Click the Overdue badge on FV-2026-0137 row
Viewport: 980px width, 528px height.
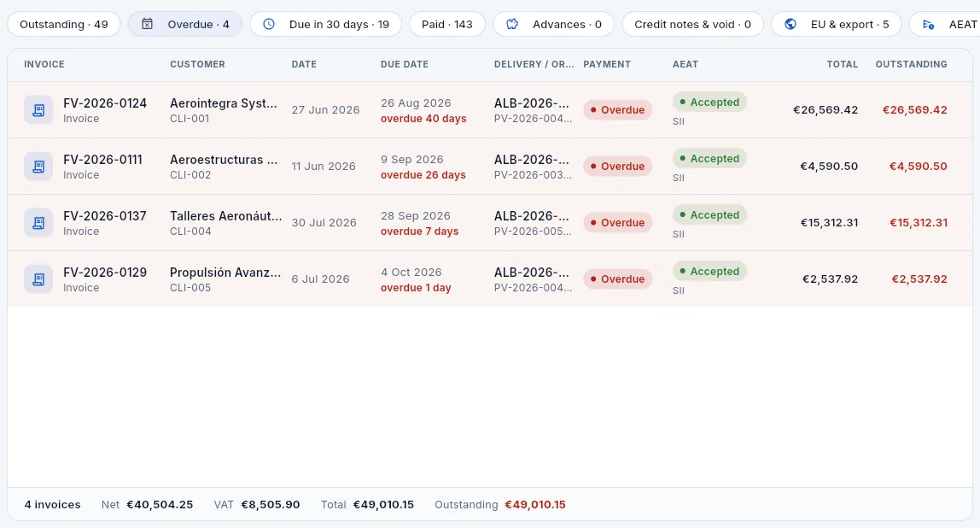617,223
